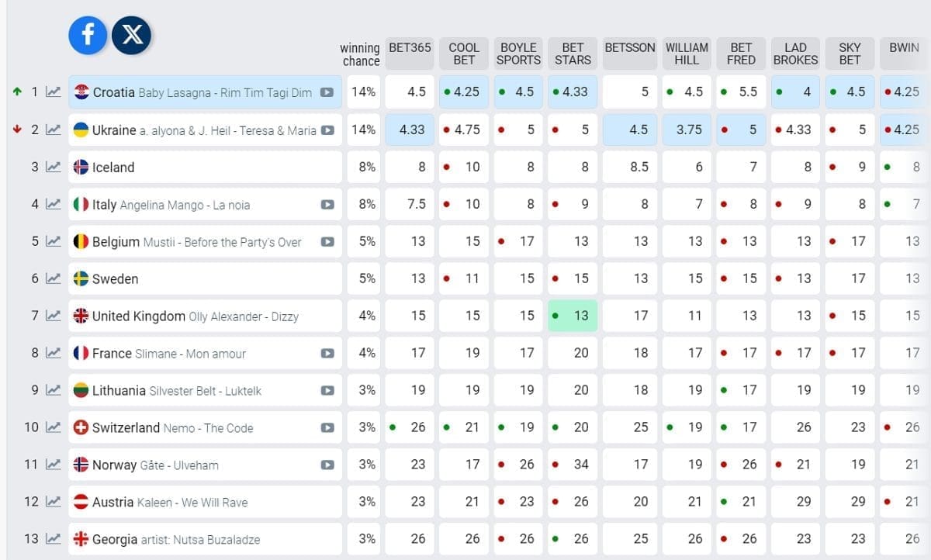Image resolution: width=931 pixels, height=560 pixels.
Task: Open the trend chart icon for Croatia
Action: tap(54, 92)
